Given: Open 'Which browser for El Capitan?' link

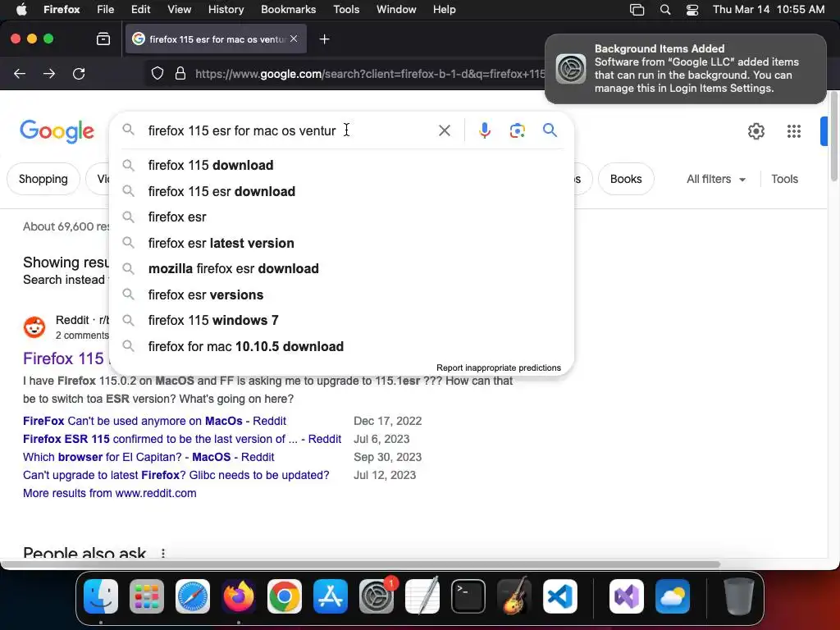Looking at the screenshot, I should 148,457.
